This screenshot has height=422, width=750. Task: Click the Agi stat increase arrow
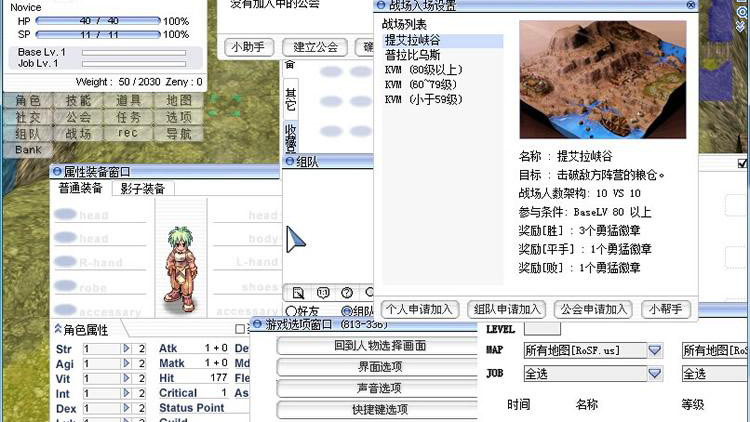coord(127,364)
